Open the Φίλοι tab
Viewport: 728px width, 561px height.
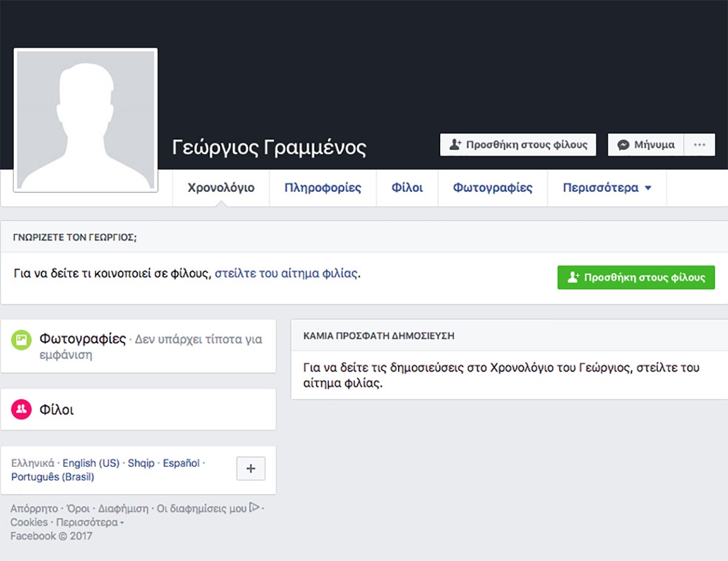coord(407,188)
